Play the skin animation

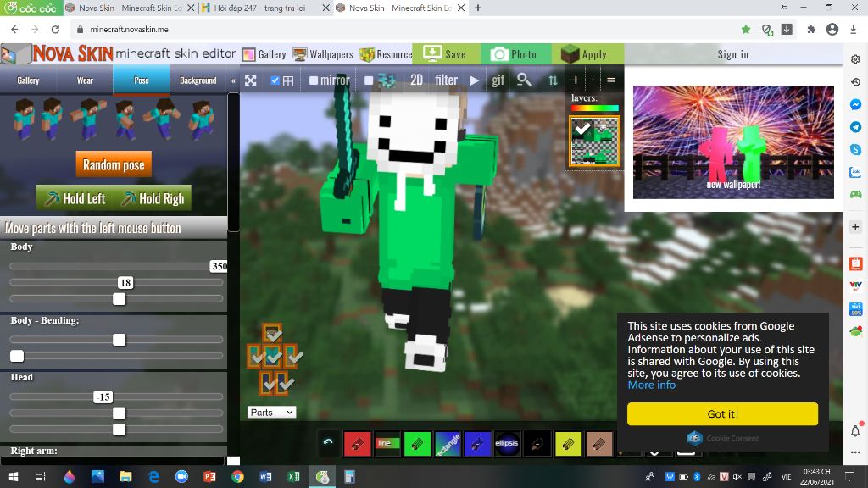(475, 80)
